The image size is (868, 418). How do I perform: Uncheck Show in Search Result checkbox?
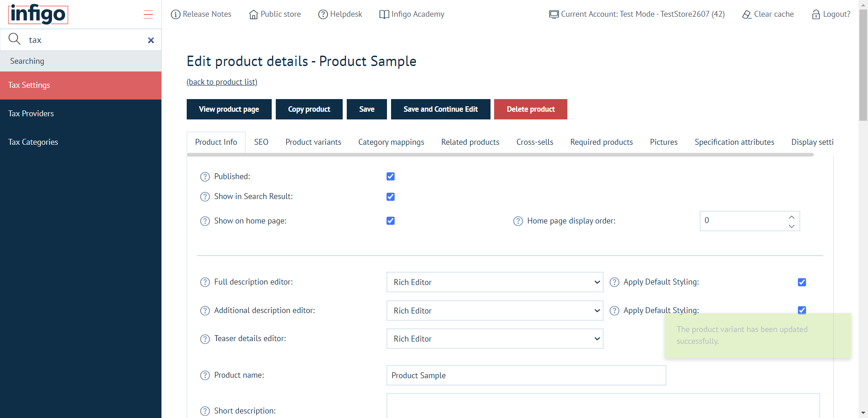pyautogui.click(x=391, y=197)
